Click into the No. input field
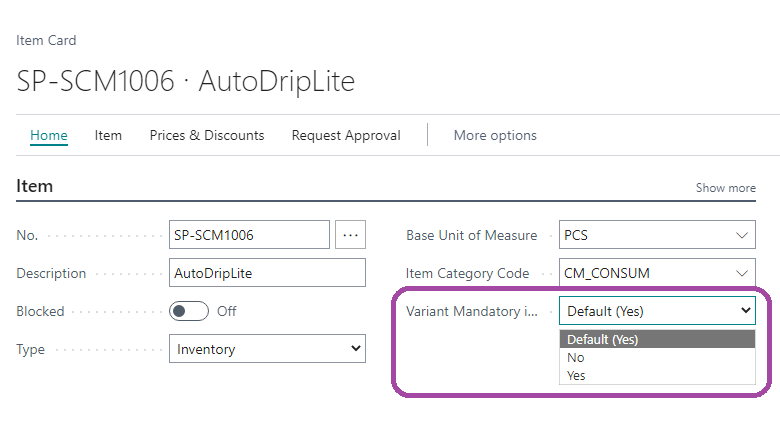The height and width of the screenshot is (438, 780). (x=249, y=235)
